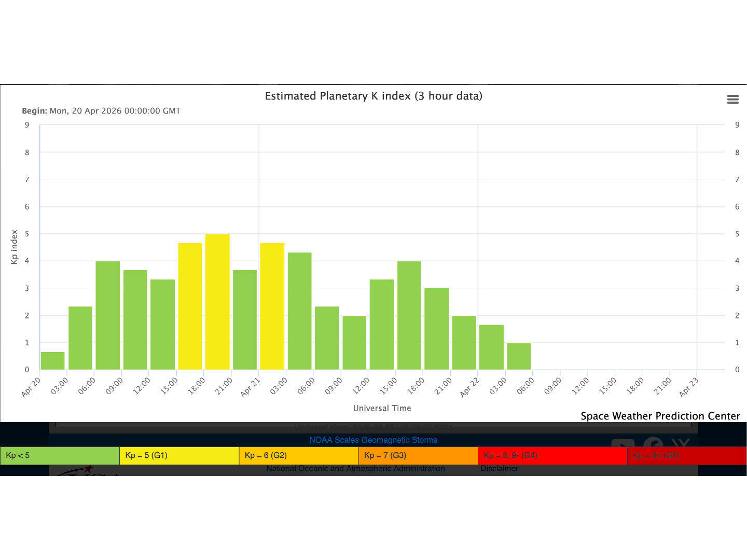
Task: Click the dark red Kp = 9o (G5) box
Action: pos(687,455)
